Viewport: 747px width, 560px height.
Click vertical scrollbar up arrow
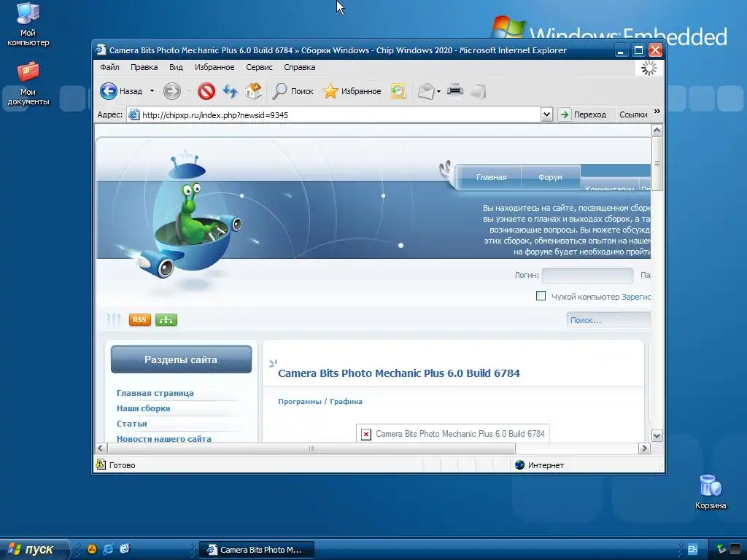point(657,130)
